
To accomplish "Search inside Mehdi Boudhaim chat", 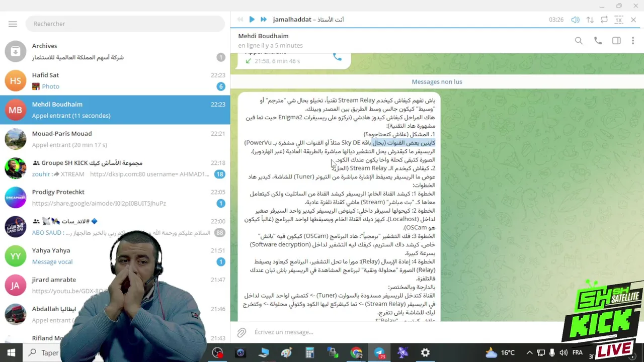I will tap(579, 41).
